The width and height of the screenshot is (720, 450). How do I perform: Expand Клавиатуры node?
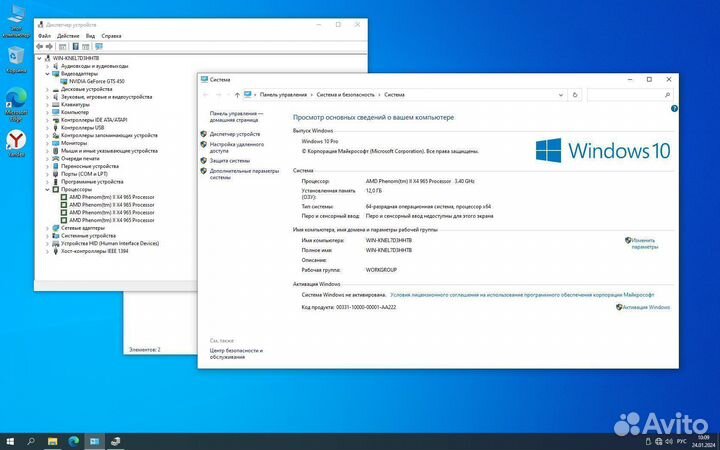point(47,105)
